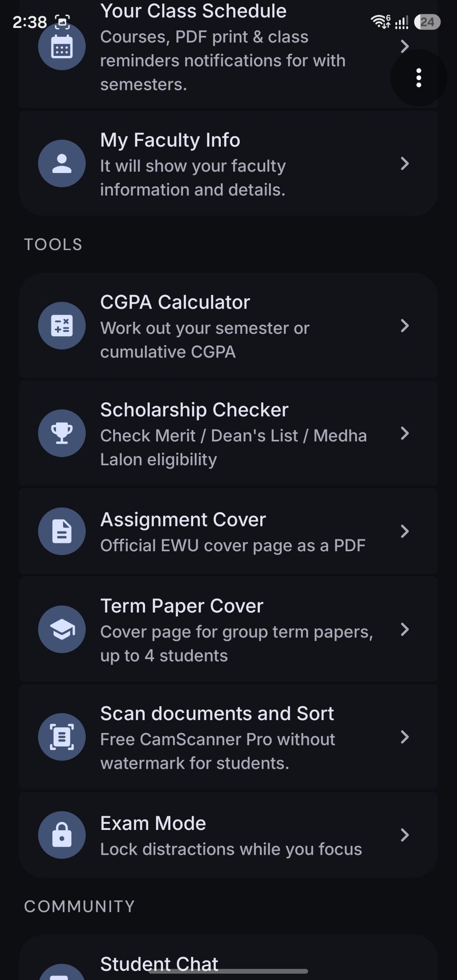The height and width of the screenshot is (980, 457).
Task: Tap the padlock icon for Exam Mode
Action: [62, 835]
